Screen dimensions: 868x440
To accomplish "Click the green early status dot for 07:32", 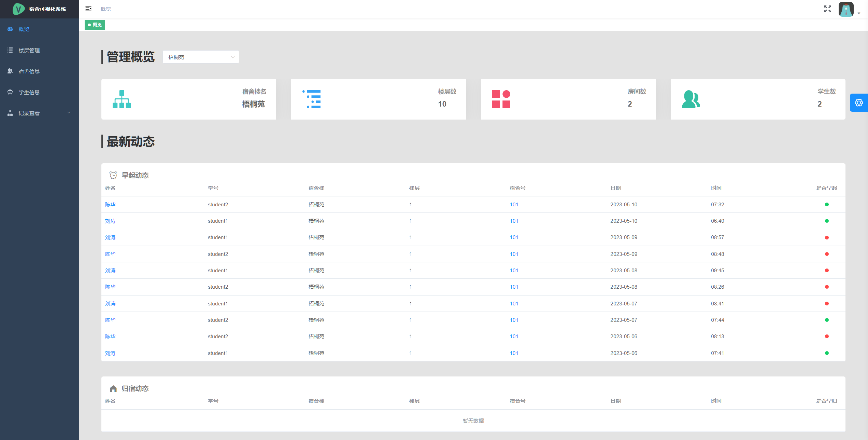I will tap(826, 204).
